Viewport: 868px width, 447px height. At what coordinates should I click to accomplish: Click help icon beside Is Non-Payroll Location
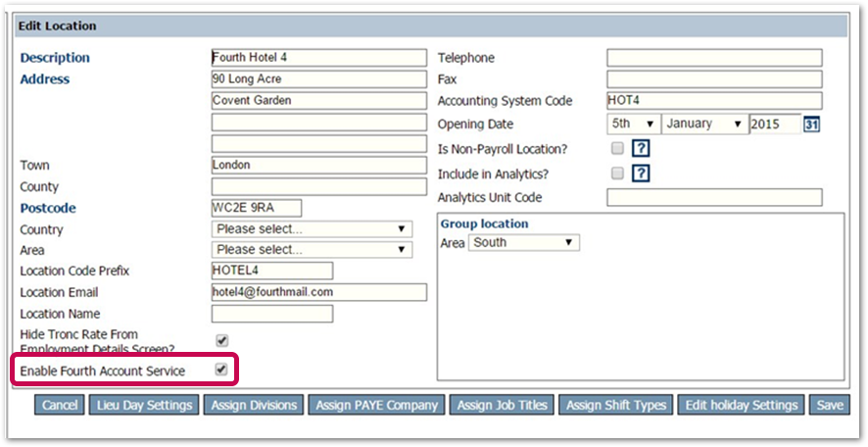(x=641, y=148)
